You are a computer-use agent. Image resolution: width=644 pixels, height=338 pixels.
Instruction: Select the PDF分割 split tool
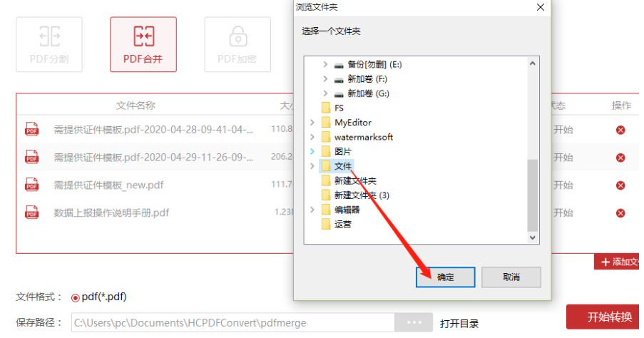point(49,44)
